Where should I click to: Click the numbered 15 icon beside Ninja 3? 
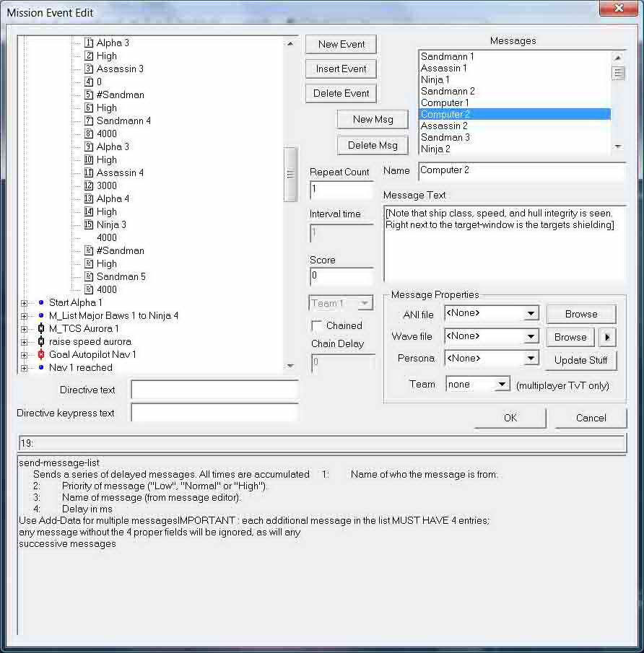(x=89, y=224)
